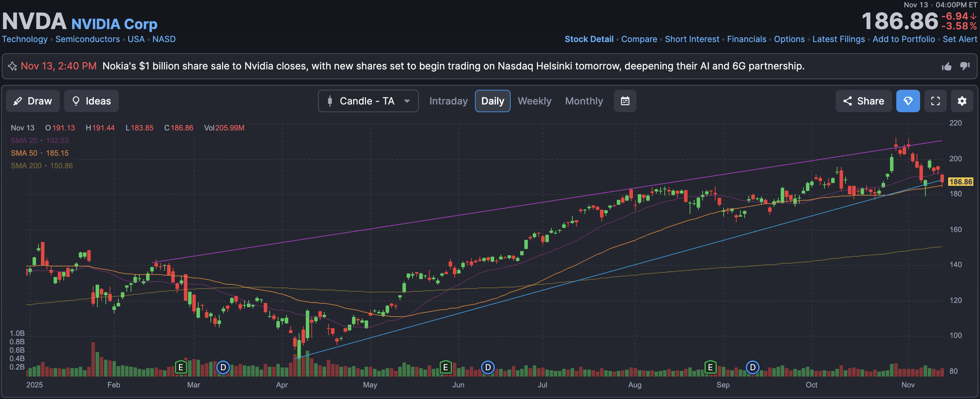Open the Short Interest tab
Viewport: 980px width, 399px height.
click(x=692, y=39)
